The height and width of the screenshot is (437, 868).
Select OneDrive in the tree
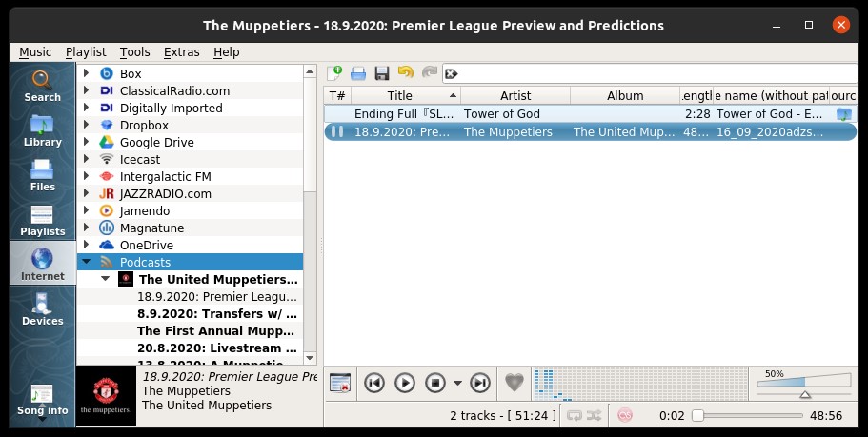pyautogui.click(x=146, y=245)
